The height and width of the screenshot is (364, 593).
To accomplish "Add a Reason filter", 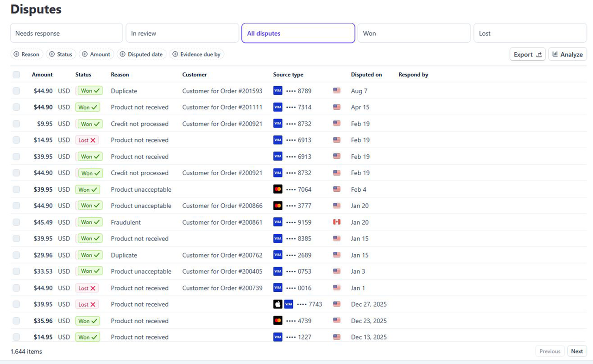I will click(26, 54).
